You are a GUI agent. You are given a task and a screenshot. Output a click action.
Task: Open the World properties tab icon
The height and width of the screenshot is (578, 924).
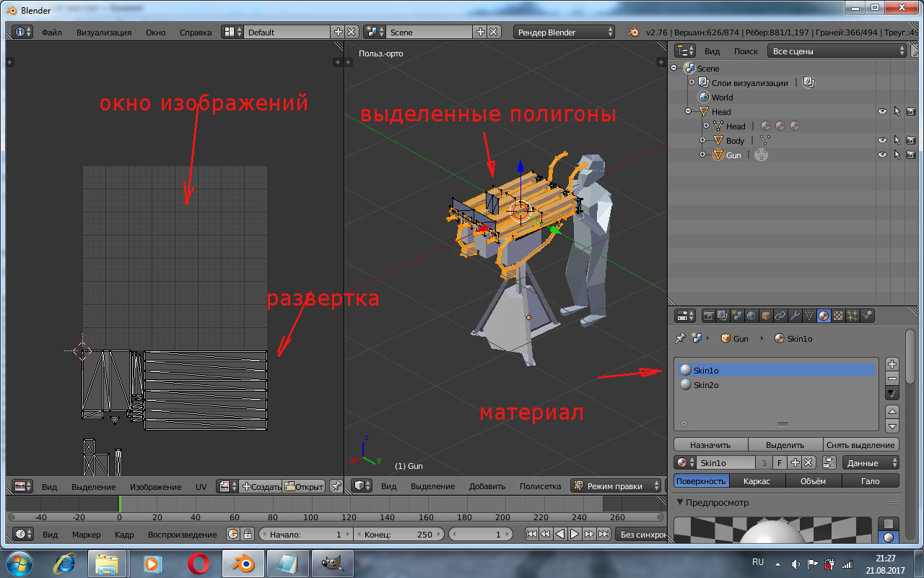[751, 316]
